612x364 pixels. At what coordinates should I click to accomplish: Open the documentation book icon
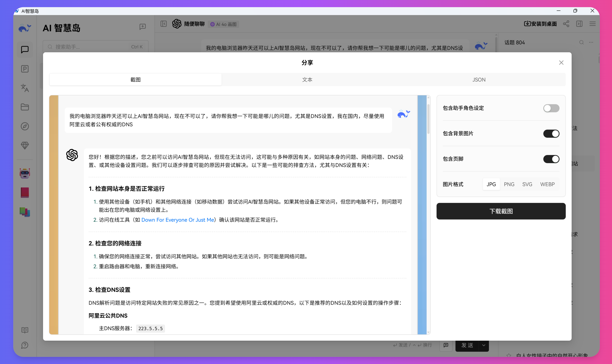[x=25, y=330]
